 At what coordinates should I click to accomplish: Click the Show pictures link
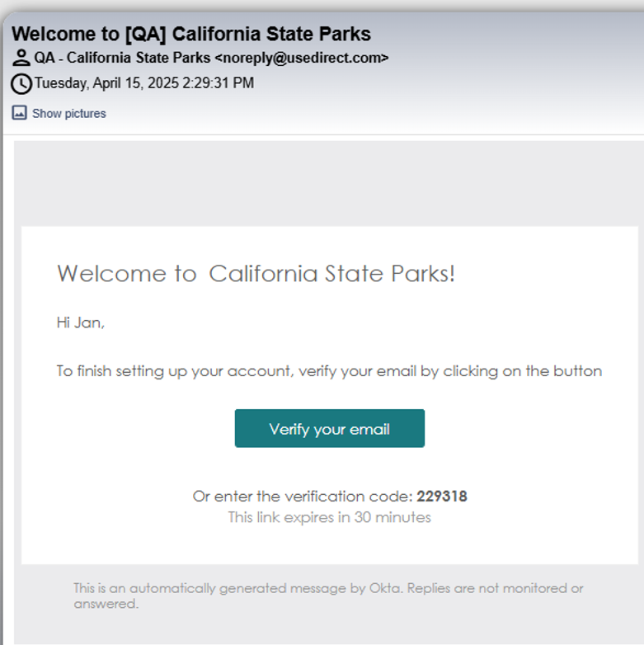[x=68, y=114]
